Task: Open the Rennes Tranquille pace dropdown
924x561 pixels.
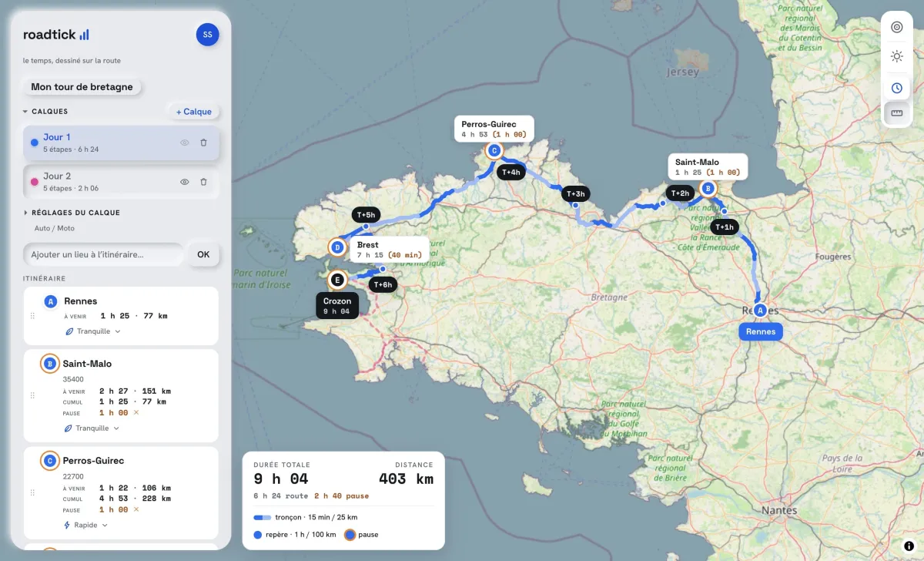Action: pos(92,331)
